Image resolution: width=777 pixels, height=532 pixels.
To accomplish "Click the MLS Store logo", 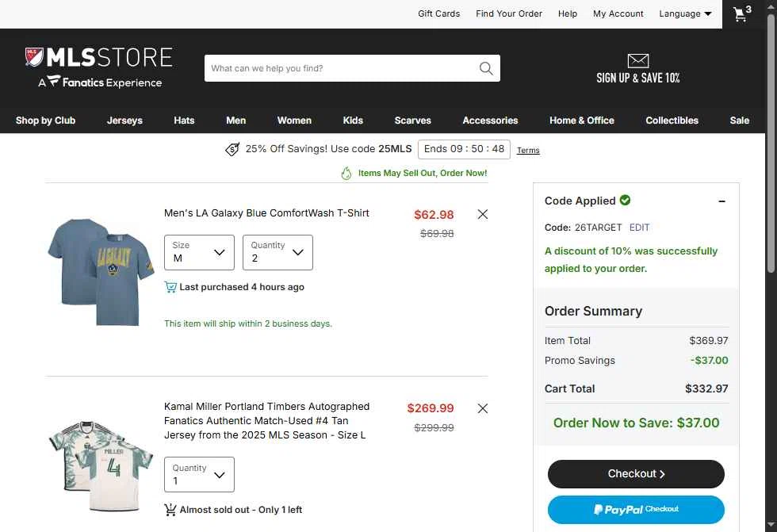I will pyautogui.click(x=98, y=68).
